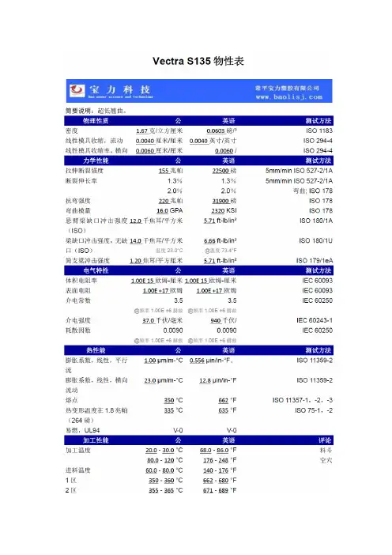Click the 37.0 dielectric strength value
The image size is (392, 555).
149,321
